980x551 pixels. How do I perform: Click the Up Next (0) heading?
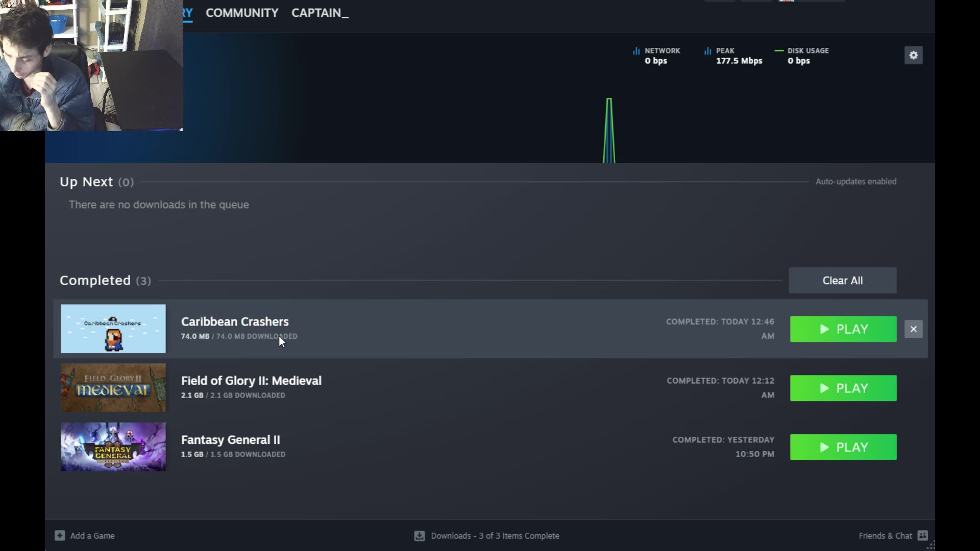pyautogui.click(x=97, y=182)
